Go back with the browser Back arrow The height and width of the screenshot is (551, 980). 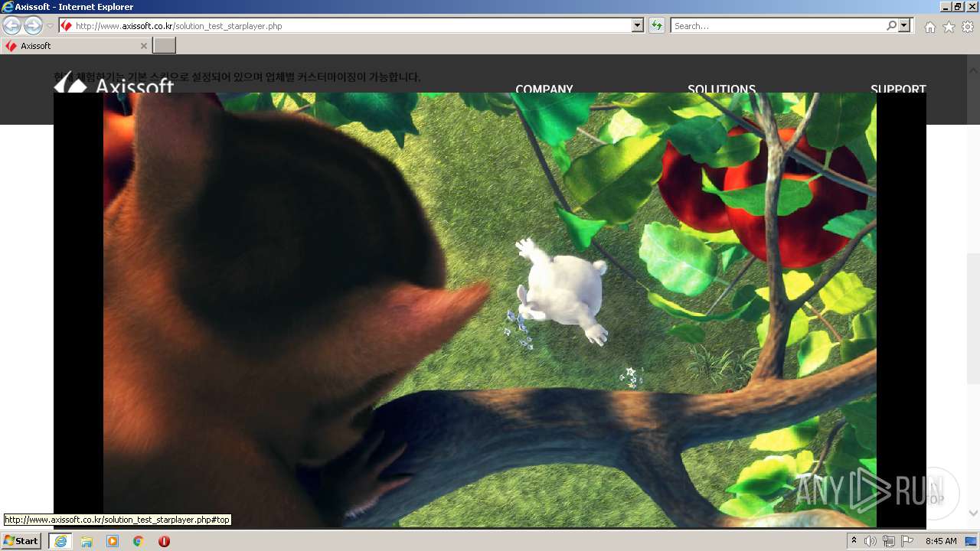coord(11,25)
